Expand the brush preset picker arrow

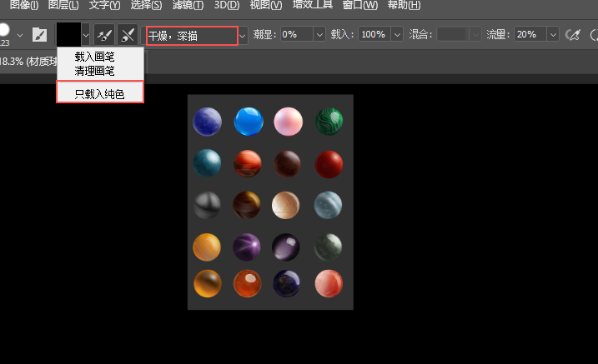click(x=20, y=36)
